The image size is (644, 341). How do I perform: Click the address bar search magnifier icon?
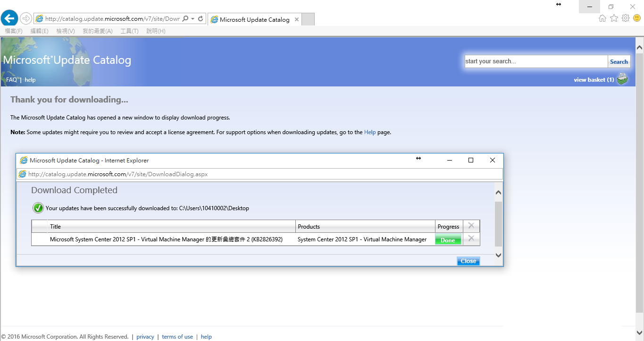click(185, 18)
